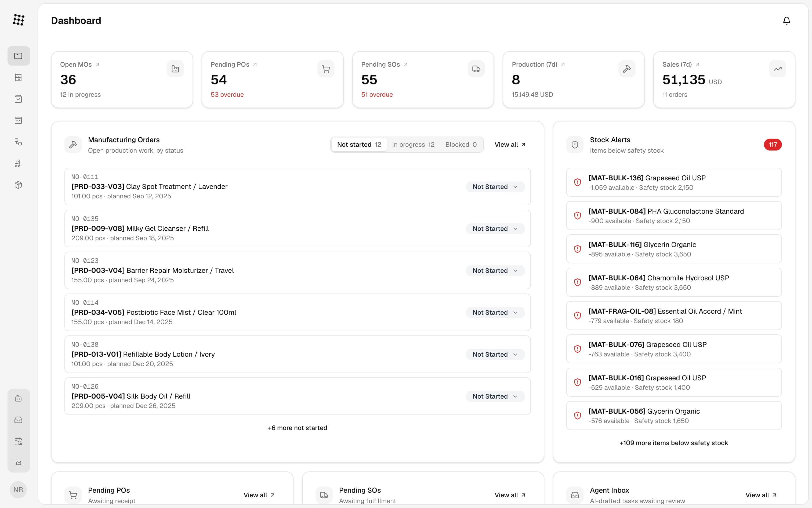Viewport: 812px width, 508px height.
Task: Click the Stock Alerts shield icon
Action: pyautogui.click(x=575, y=145)
